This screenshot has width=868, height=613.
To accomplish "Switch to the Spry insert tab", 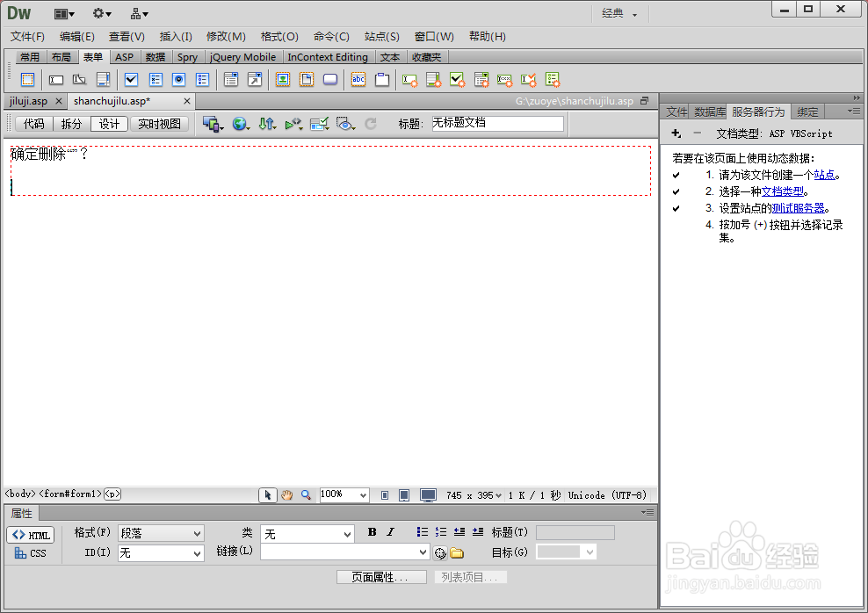I will coord(187,57).
